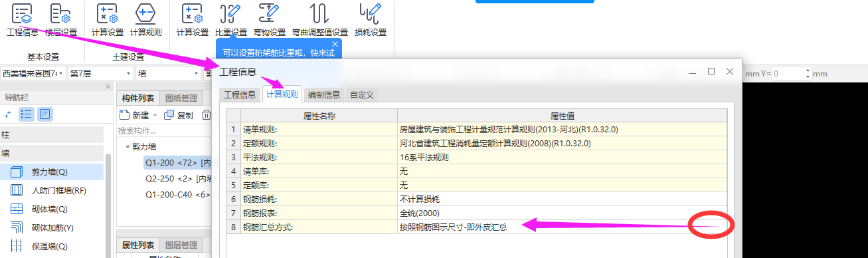Open the 第7层 floor dropdown
868x258 pixels.
click(100, 73)
